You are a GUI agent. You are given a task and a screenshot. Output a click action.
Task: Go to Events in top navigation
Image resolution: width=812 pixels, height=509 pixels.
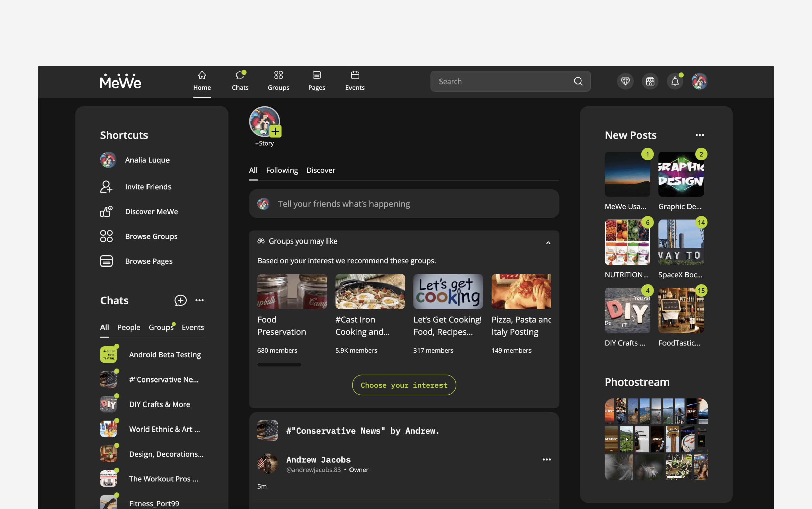pos(355,81)
